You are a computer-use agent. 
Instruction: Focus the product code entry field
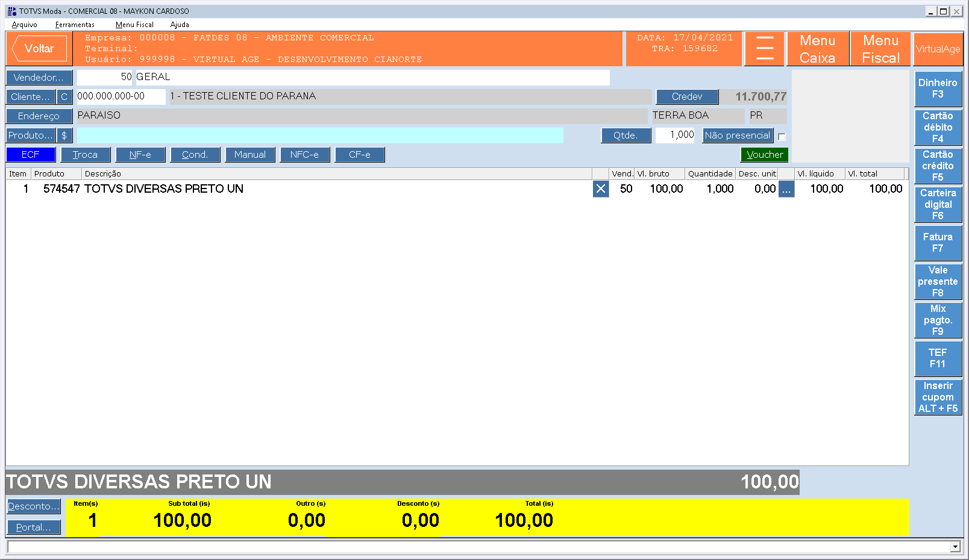[x=320, y=135]
